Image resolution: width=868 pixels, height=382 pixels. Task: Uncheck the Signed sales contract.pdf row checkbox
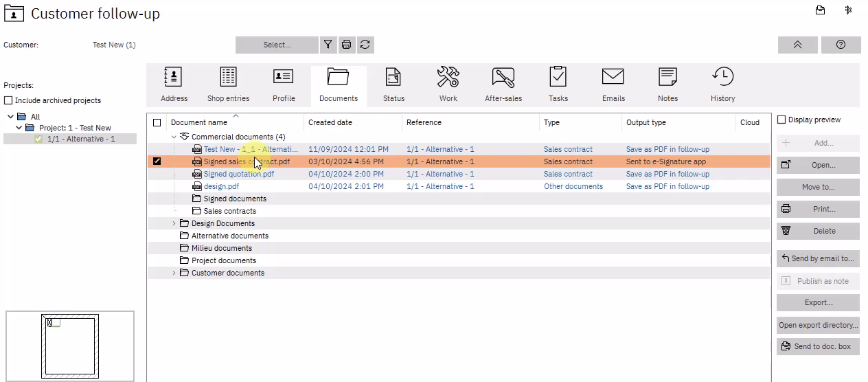click(x=157, y=161)
